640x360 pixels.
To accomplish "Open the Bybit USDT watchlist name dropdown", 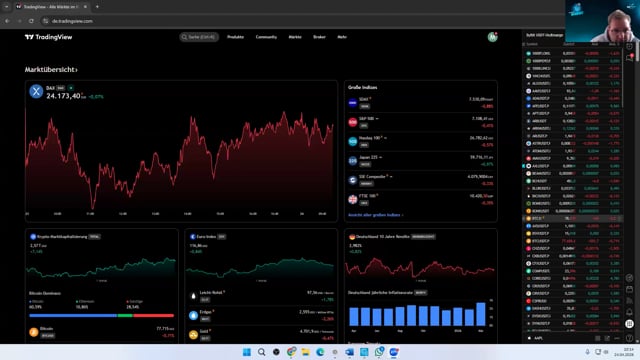I will pyautogui.click(x=544, y=35).
